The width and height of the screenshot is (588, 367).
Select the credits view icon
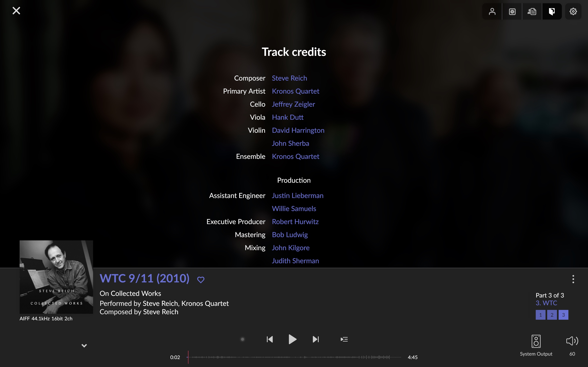click(x=552, y=11)
